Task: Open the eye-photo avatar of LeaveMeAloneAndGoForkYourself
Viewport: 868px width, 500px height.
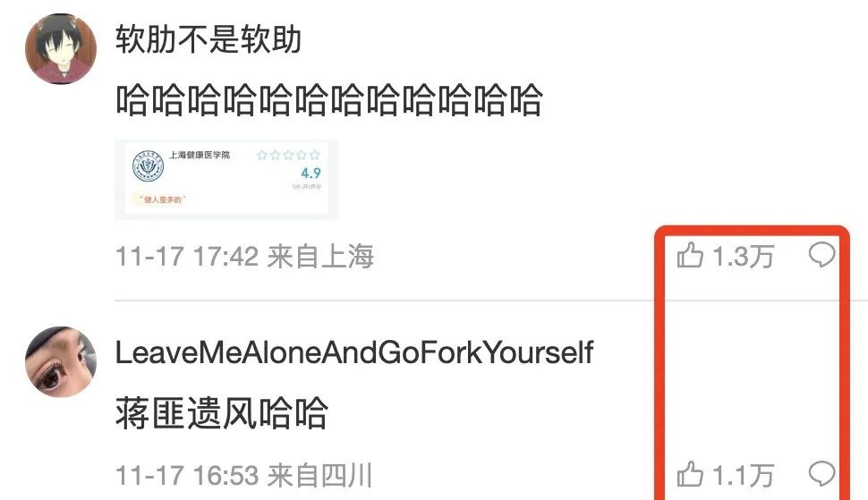Action: pyautogui.click(x=61, y=361)
